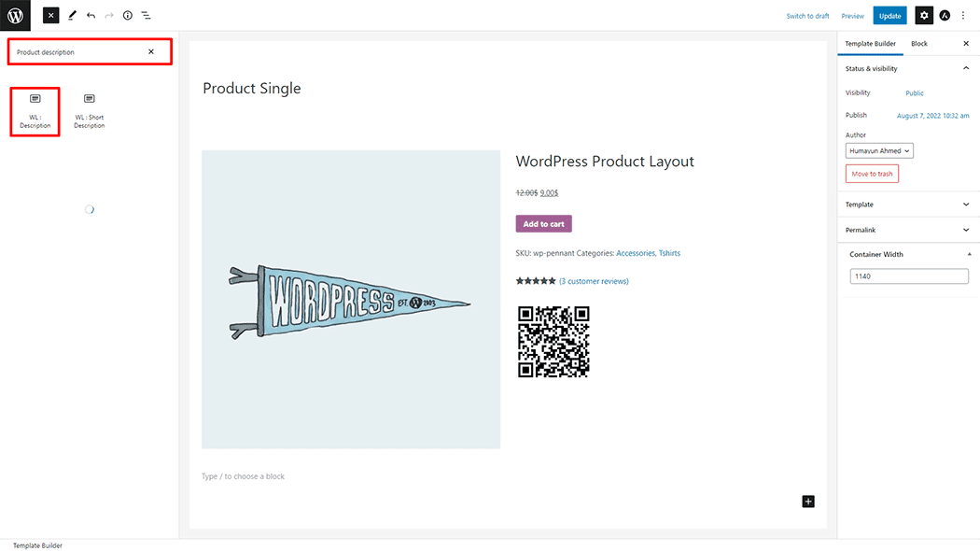Click the Container Width input field
This screenshot has height=551, width=980.
[x=909, y=276]
